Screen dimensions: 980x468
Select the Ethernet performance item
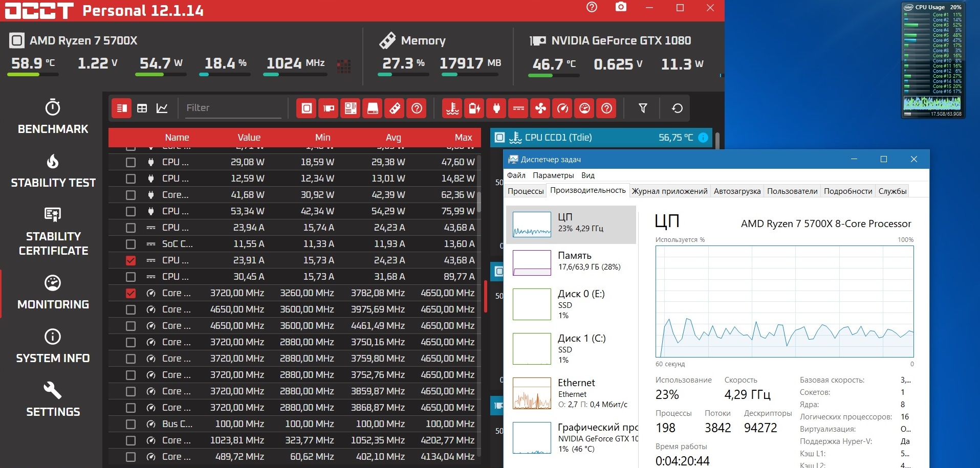[571, 393]
